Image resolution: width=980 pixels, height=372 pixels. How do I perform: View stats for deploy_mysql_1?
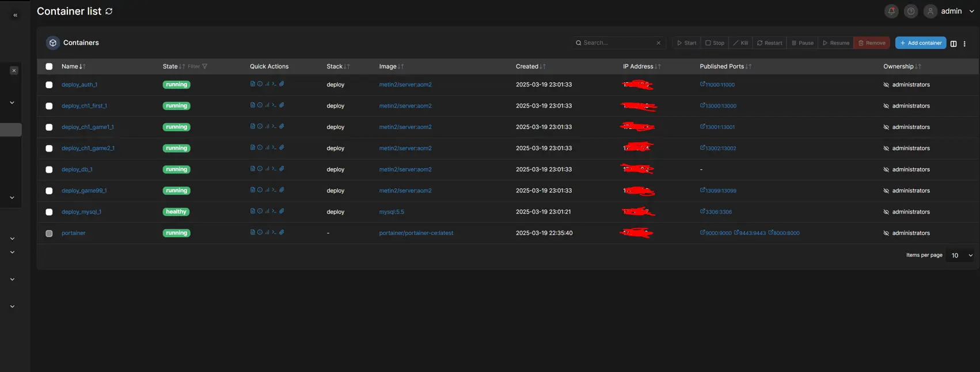267,211
